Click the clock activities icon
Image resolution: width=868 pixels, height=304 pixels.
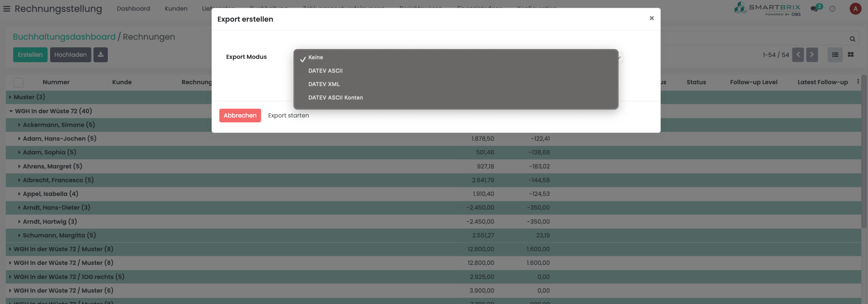coord(832,9)
